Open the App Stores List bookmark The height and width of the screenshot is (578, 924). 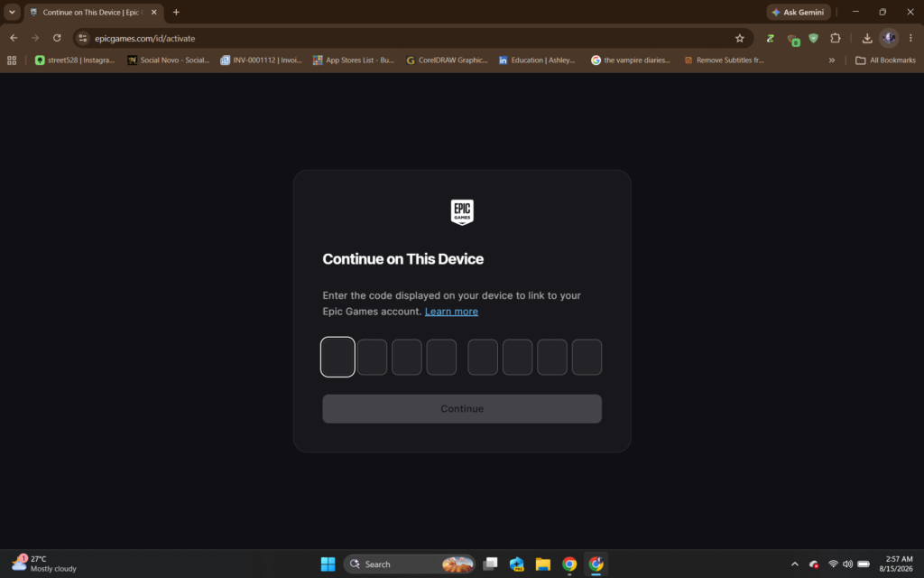point(354,61)
